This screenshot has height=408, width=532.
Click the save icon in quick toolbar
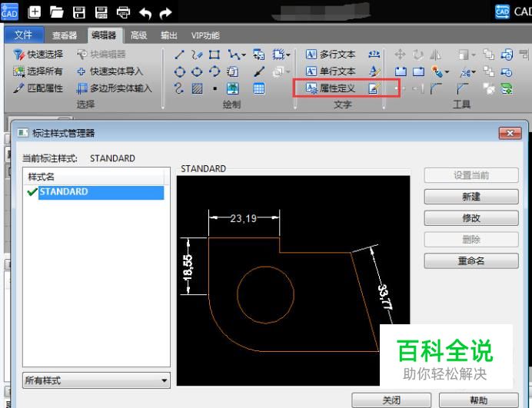tap(78, 12)
